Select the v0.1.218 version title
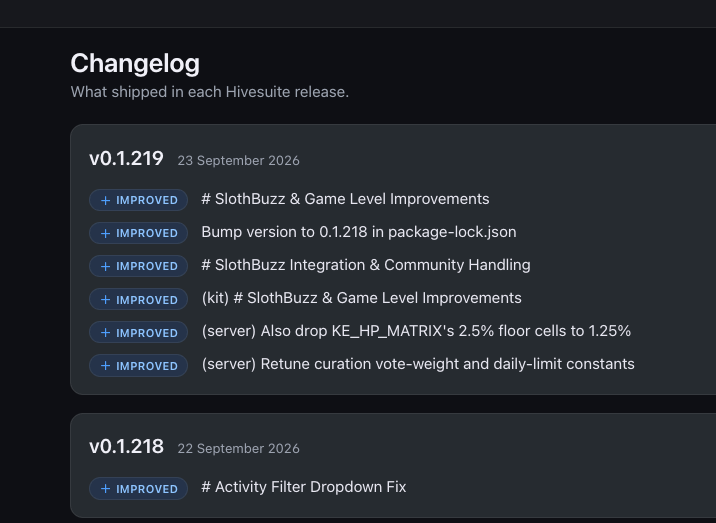This screenshot has width=716, height=523. pos(126,447)
